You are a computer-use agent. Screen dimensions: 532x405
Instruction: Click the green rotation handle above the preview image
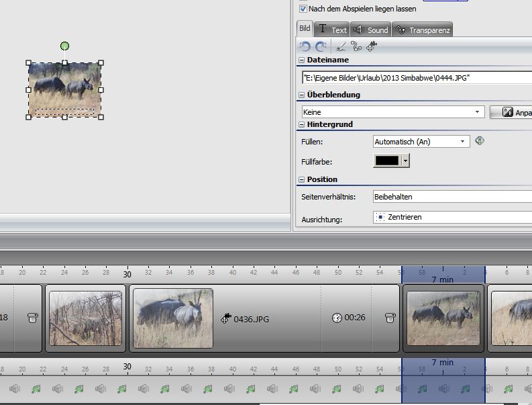64,46
